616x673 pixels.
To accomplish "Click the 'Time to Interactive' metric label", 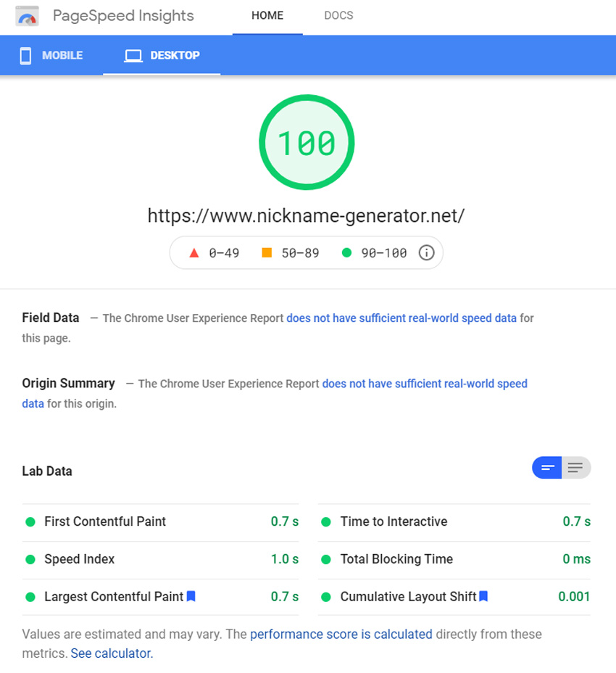I will coord(394,521).
